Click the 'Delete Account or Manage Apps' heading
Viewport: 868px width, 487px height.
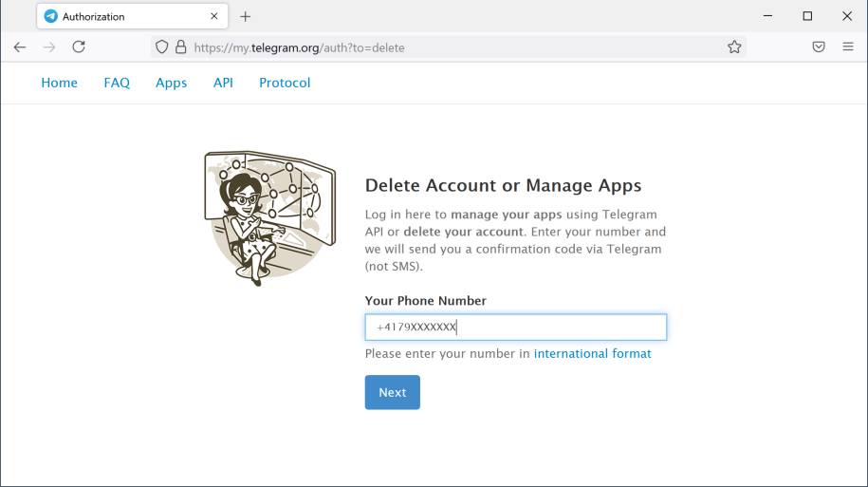(x=503, y=186)
